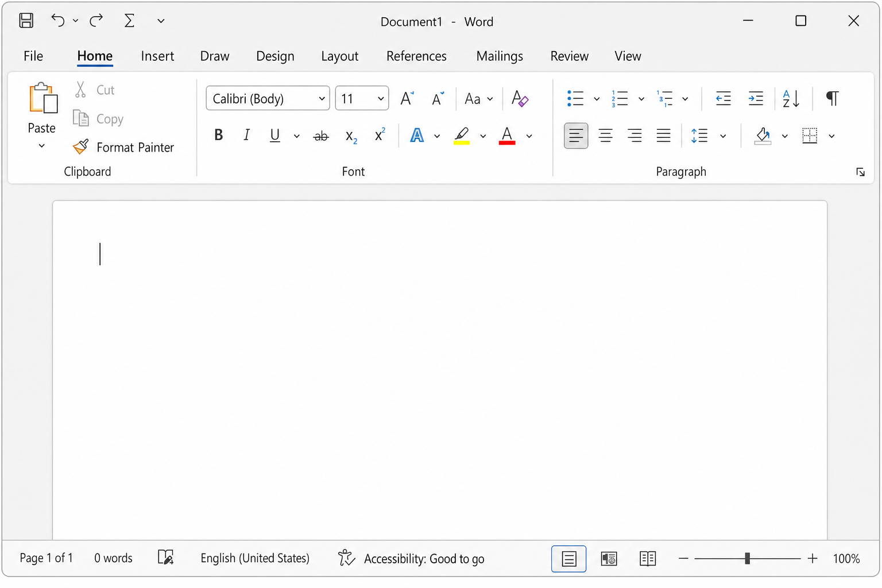Viewport: 882px width, 588px height.
Task: Click the Sigma equation icon in the title bar
Action: click(130, 21)
